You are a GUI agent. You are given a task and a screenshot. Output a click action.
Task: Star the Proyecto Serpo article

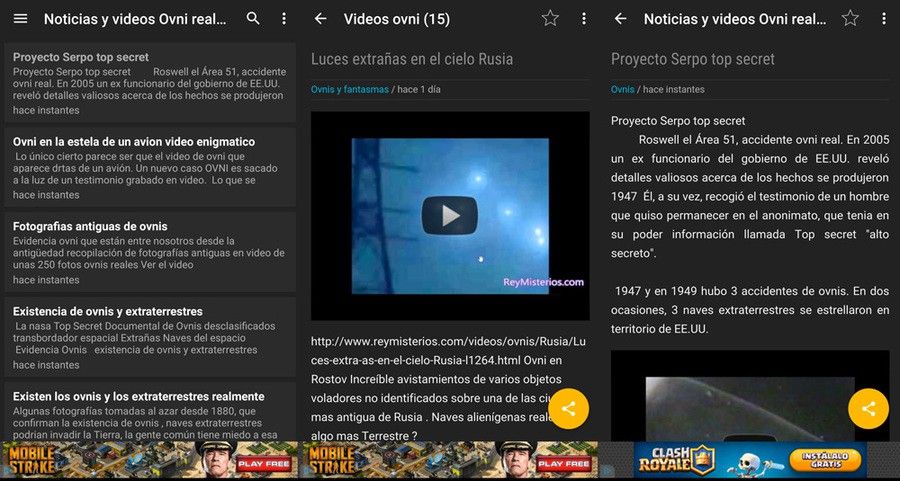[x=850, y=19]
